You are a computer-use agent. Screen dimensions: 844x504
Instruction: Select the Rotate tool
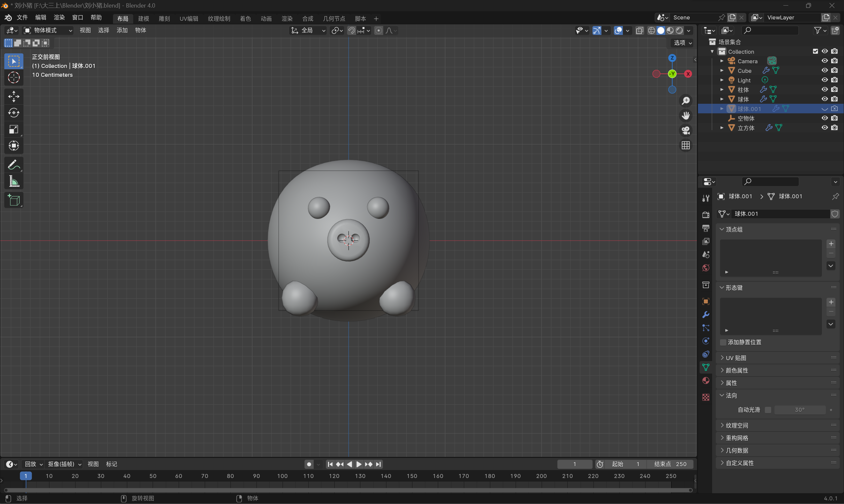(x=14, y=113)
